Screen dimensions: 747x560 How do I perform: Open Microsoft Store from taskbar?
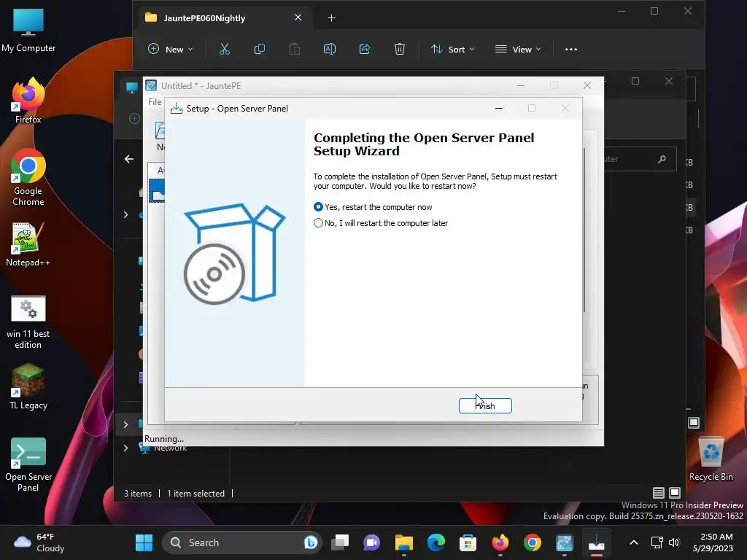point(468,542)
